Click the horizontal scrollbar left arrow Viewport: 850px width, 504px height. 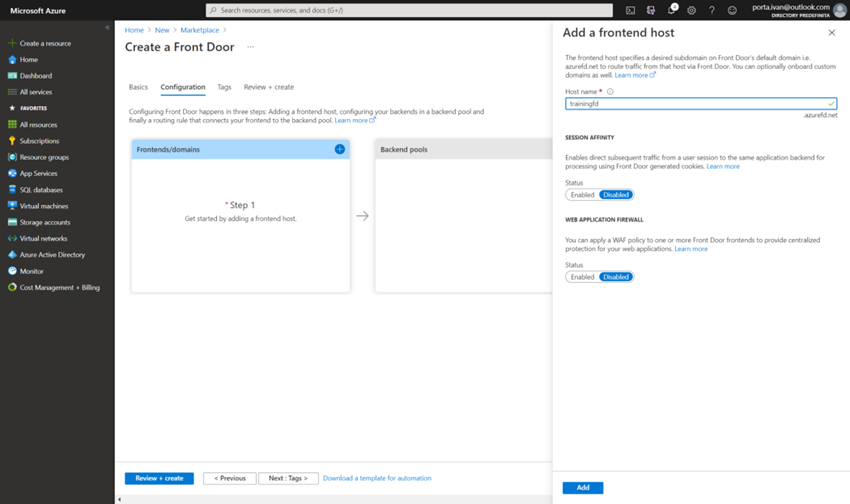click(x=120, y=500)
